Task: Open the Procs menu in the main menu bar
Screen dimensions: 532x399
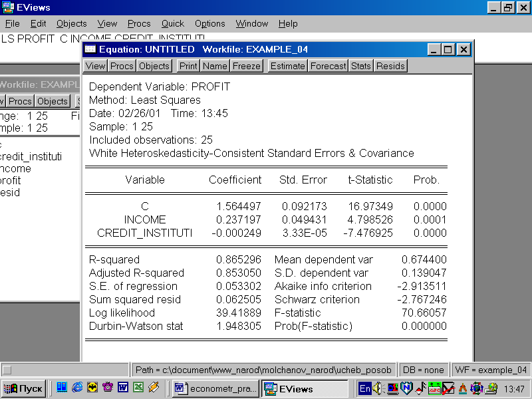Action: point(139,24)
